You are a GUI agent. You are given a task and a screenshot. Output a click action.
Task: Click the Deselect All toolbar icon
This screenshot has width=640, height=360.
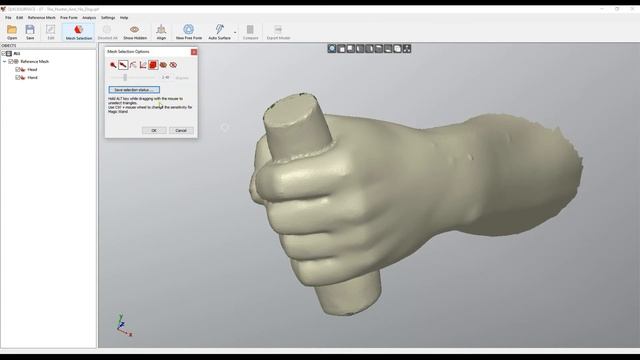point(107,32)
